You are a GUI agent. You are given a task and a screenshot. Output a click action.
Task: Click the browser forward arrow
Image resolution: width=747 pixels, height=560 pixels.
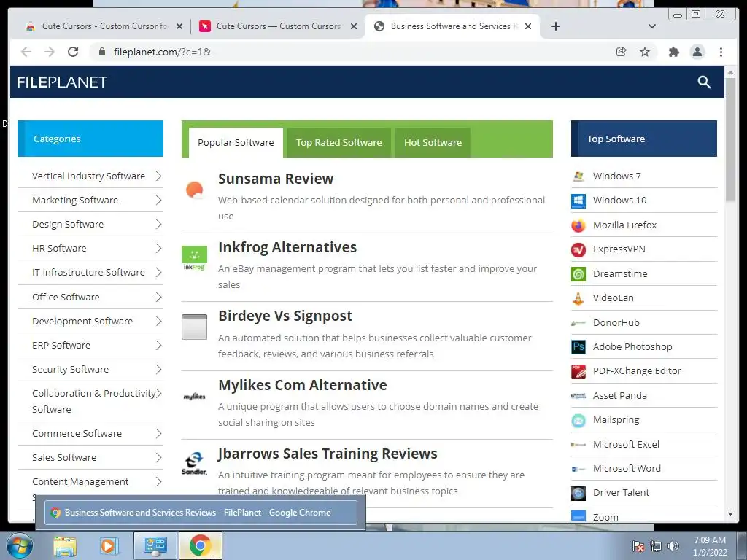pyautogui.click(x=50, y=52)
